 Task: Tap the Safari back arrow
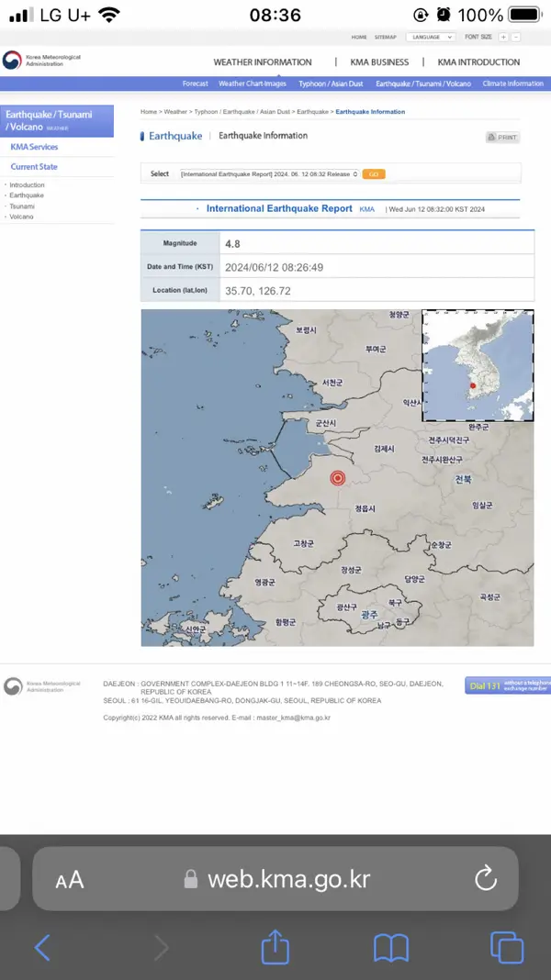point(42,948)
